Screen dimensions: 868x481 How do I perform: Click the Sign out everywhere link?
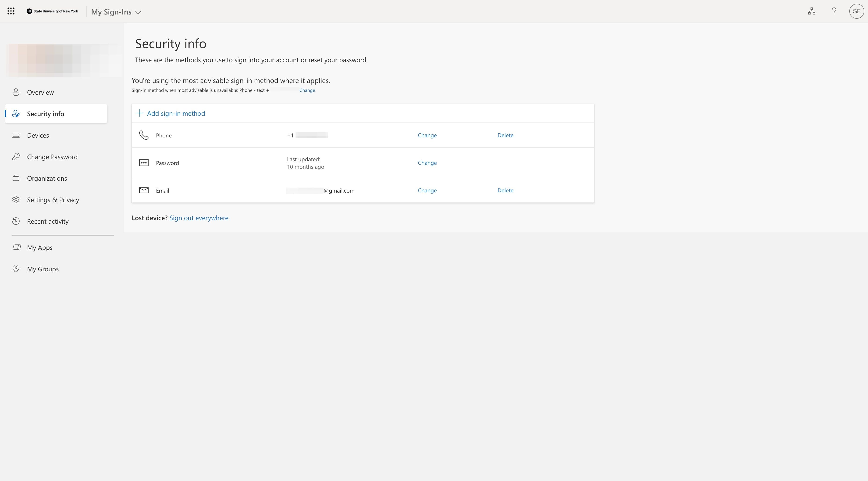click(199, 218)
